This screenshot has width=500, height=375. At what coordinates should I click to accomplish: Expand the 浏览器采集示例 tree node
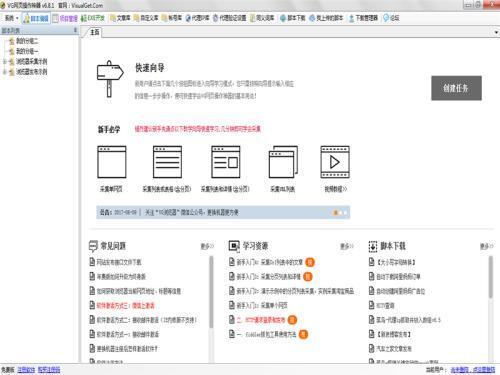coord(4,62)
